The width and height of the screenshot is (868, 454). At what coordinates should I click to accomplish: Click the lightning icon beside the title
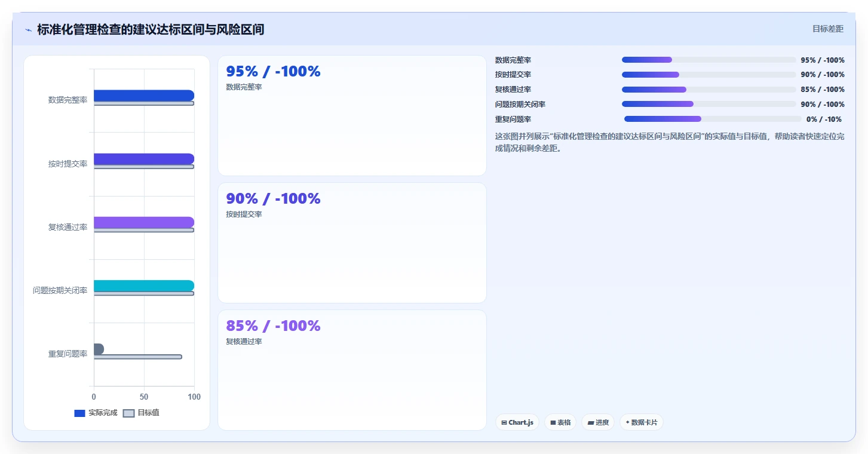(x=28, y=30)
